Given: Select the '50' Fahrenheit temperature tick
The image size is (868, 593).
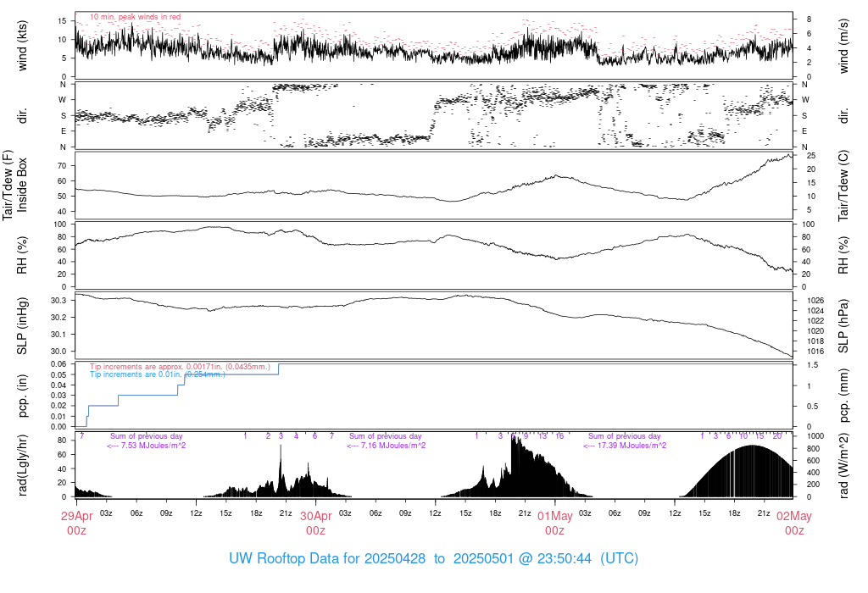Looking at the screenshot, I should tap(62, 197).
